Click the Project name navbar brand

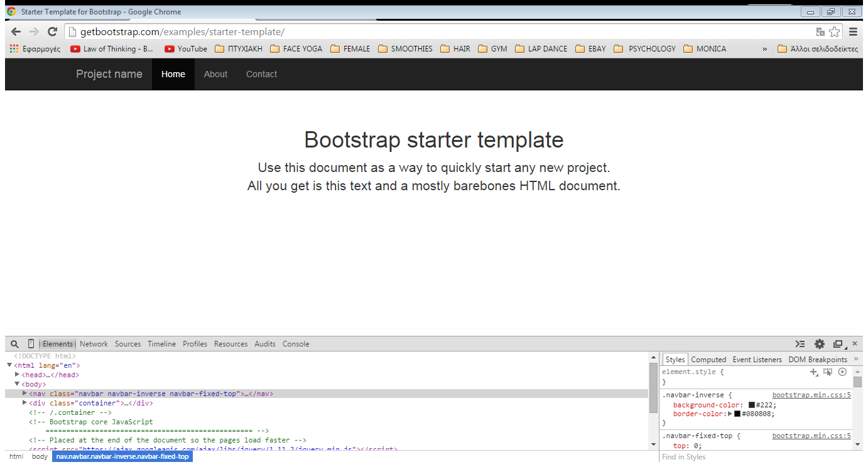point(109,74)
